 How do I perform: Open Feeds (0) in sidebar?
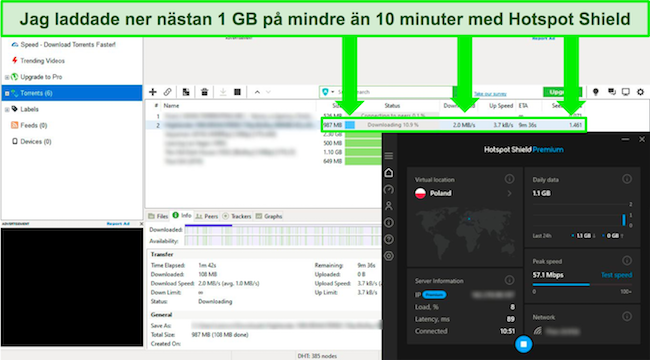pyautogui.click(x=34, y=125)
